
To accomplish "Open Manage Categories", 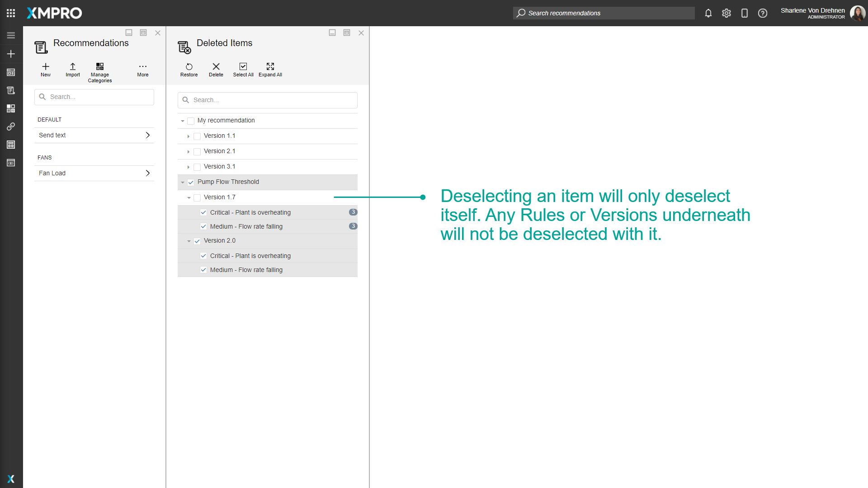I will 100,67.
